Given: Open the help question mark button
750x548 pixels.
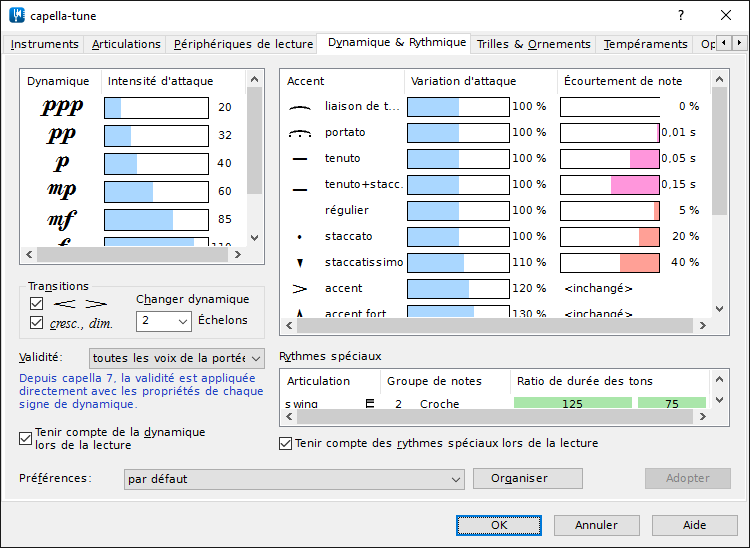Looking at the screenshot, I should click(681, 15).
